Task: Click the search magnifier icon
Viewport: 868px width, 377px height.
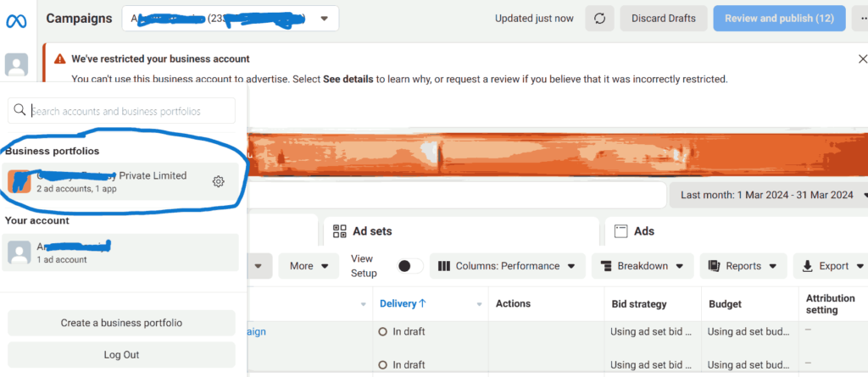Action: [20, 110]
